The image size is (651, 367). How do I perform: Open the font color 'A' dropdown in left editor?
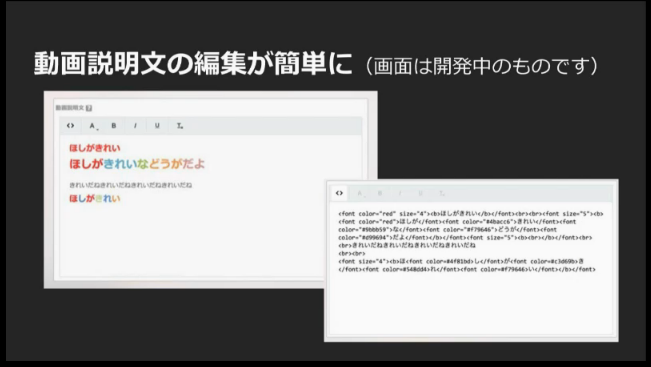coord(93,126)
